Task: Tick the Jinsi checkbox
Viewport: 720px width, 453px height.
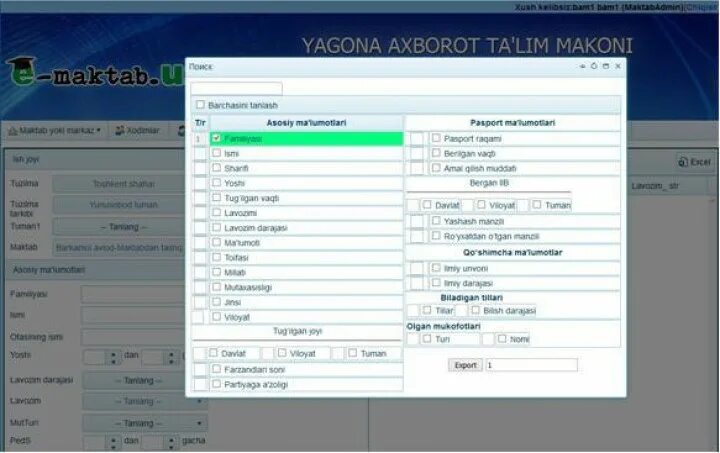Action: coord(216,302)
